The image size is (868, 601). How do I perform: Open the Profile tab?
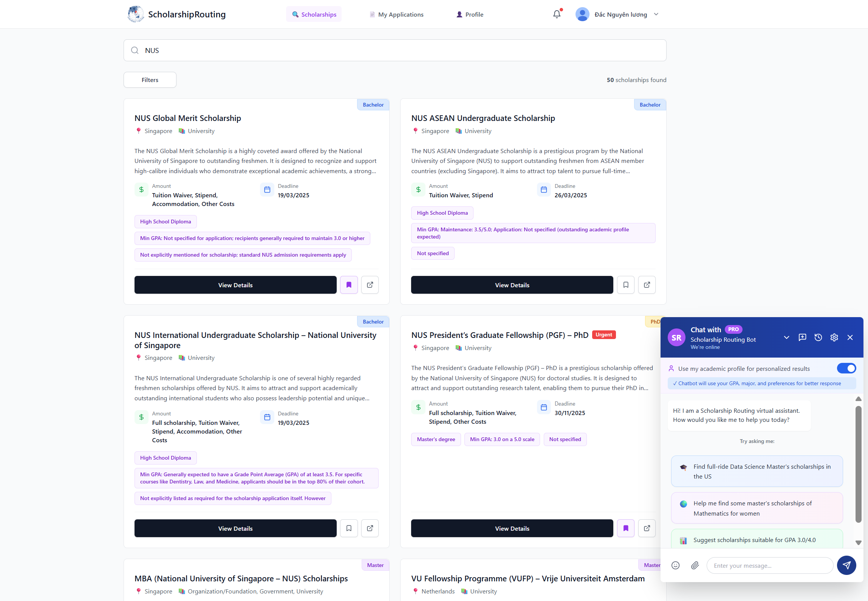470,14
